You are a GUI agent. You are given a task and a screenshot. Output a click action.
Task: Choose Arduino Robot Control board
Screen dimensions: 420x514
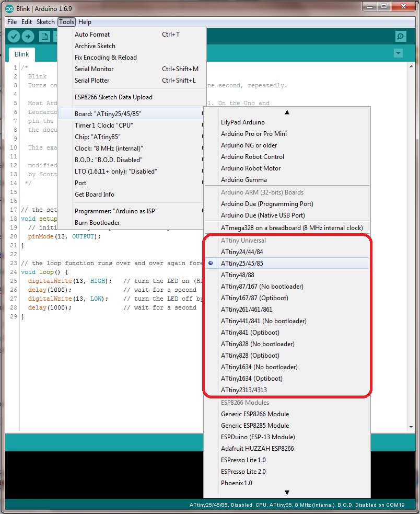287,157
